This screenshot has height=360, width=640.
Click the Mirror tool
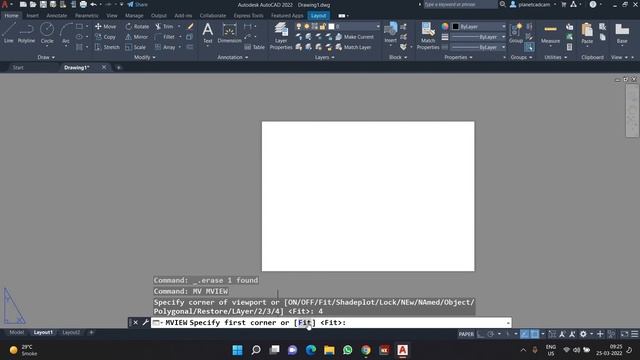click(137, 37)
